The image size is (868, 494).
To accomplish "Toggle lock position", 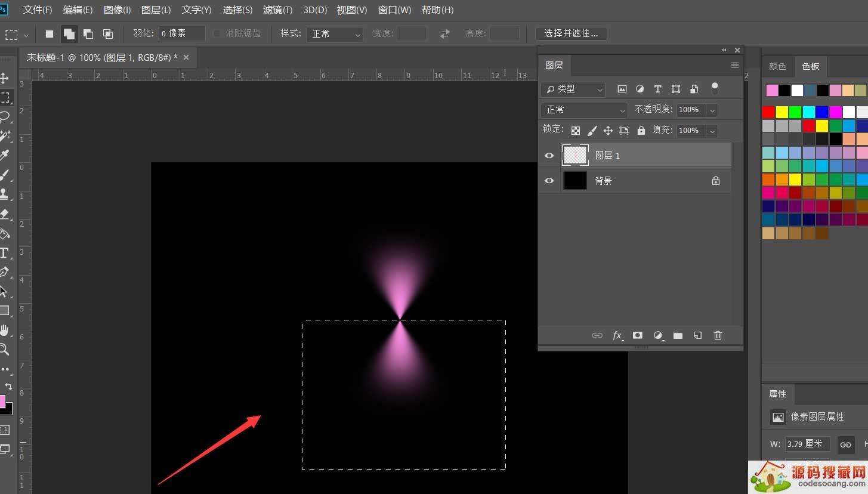I will (x=608, y=131).
